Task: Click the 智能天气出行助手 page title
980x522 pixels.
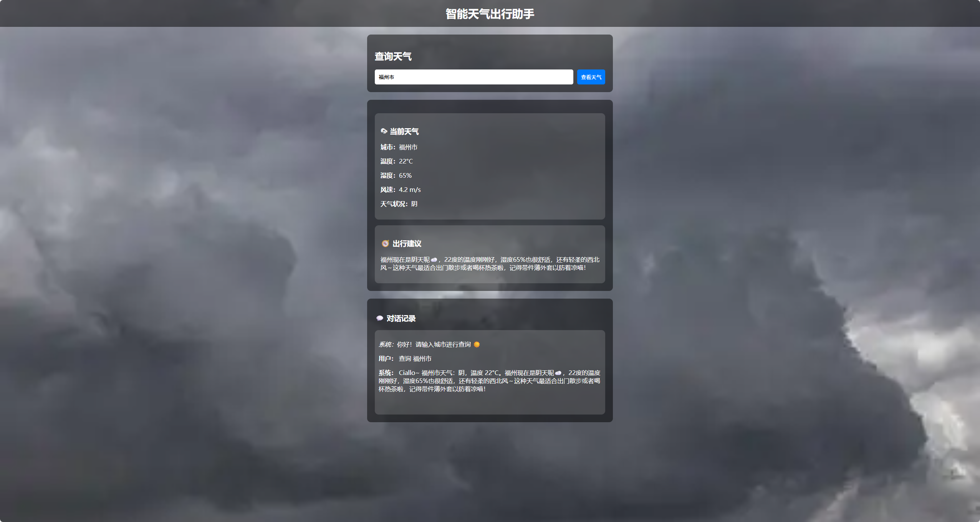Action: [490, 14]
